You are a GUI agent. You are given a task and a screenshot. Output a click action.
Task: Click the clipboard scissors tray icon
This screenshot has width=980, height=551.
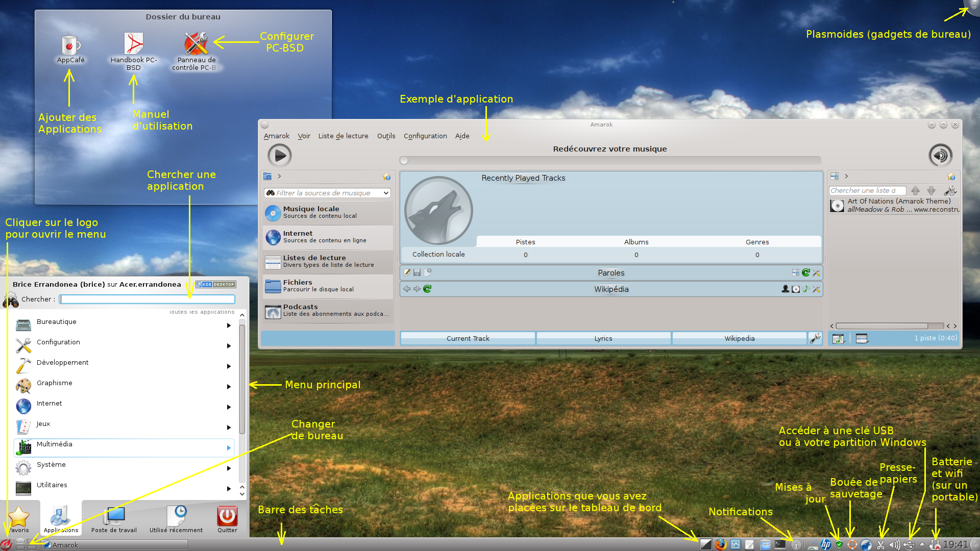coord(880,544)
